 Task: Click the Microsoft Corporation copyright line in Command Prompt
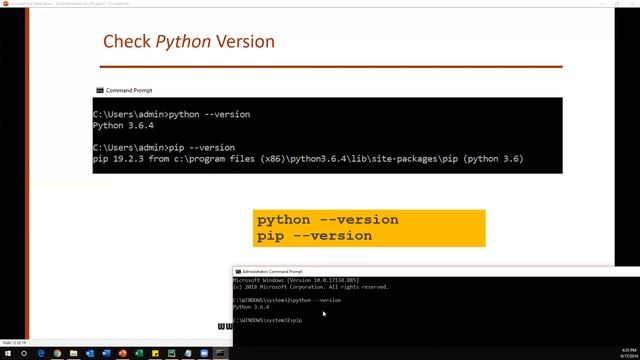click(x=311, y=287)
